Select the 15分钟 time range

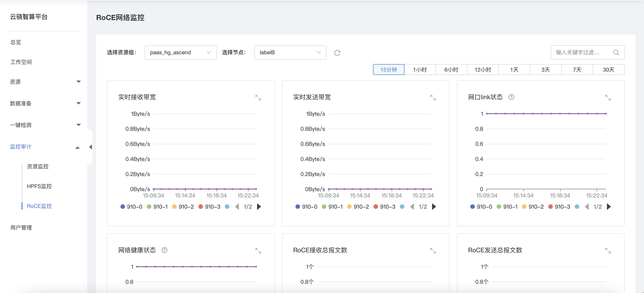coord(389,70)
